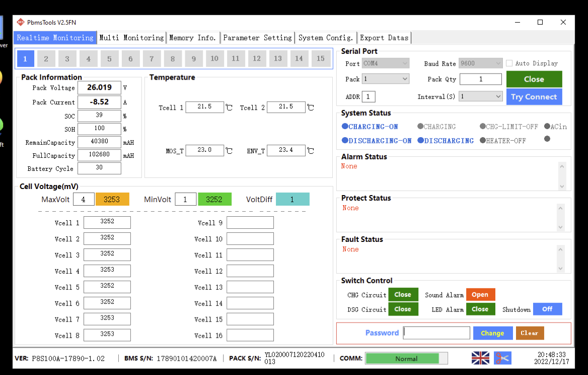This screenshot has width=588, height=375.
Task: Click the UK flag language icon
Action: (480, 358)
